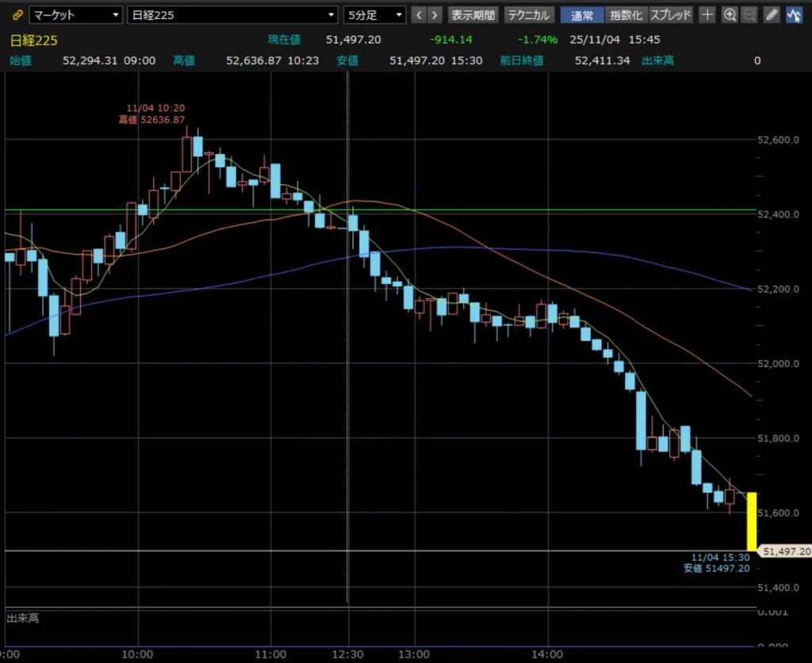Image resolution: width=812 pixels, height=663 pixels.
Task: Toggle 指数化 indexed display mode
Action: [x=626, y=15]
